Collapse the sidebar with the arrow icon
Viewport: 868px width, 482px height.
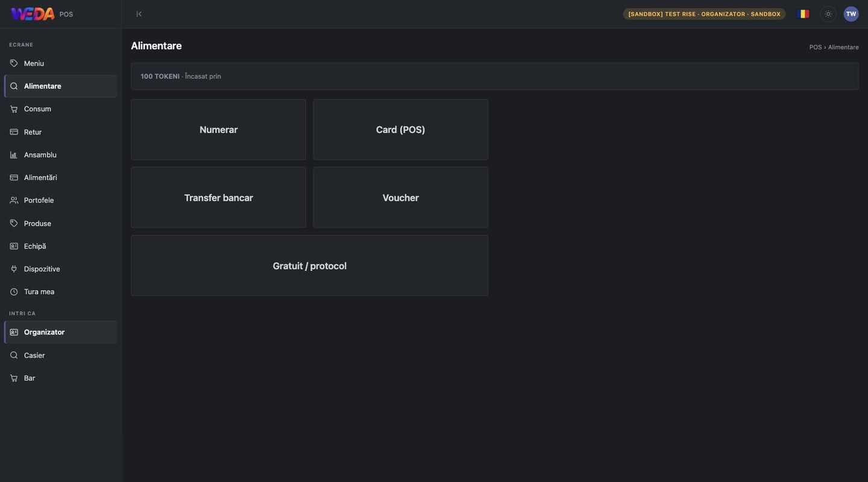point(139,14)
